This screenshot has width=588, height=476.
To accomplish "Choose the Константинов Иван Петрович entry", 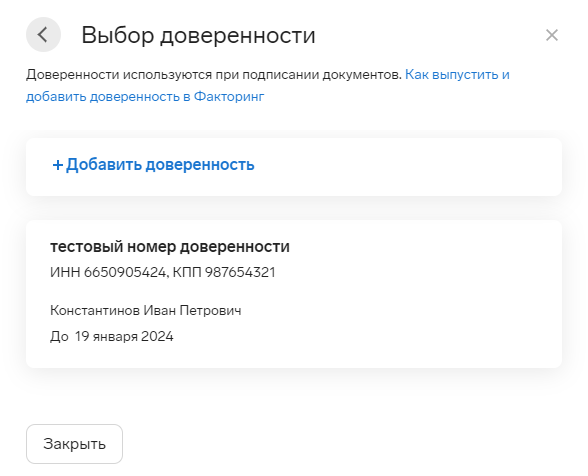I will coord(146,311).
